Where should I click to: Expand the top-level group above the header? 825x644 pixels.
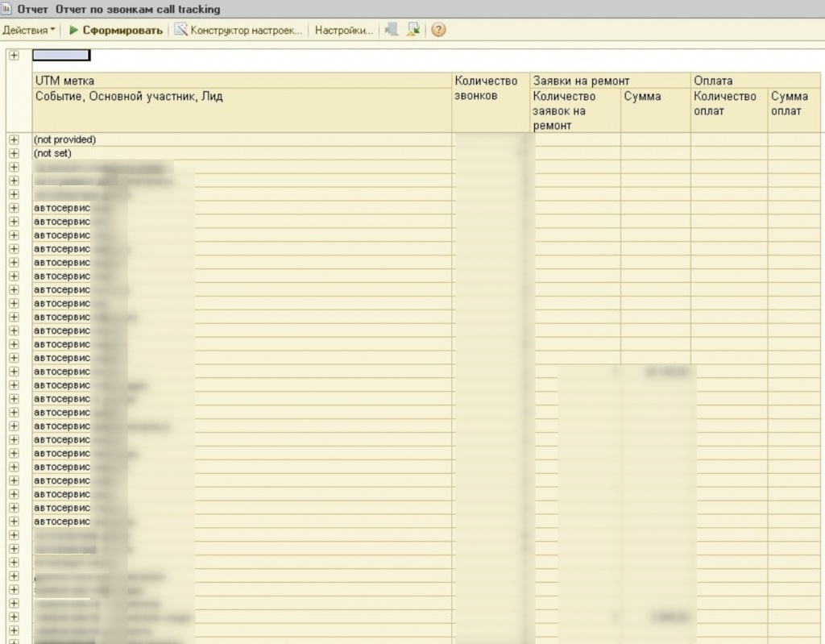coord(14,55)
